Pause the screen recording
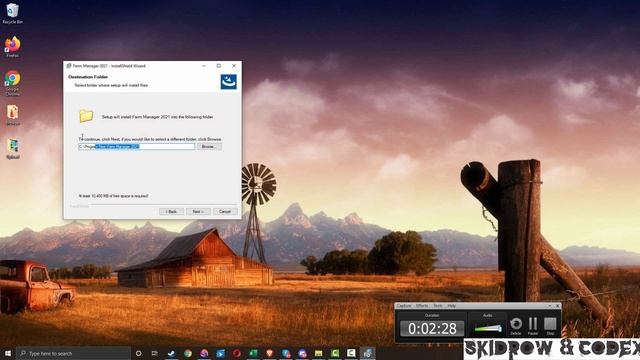This screenshot has height=360, width=640. 533,326
